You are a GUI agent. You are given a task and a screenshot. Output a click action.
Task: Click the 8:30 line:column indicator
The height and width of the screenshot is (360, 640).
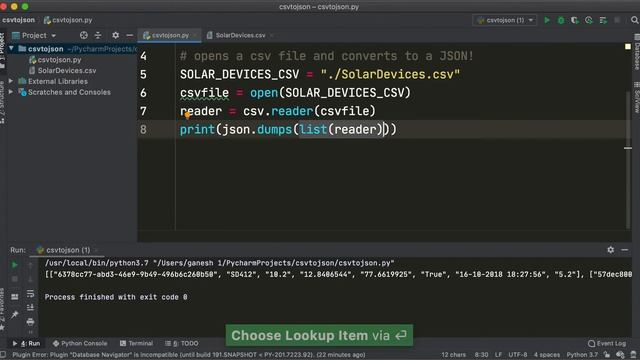point(482,355)
